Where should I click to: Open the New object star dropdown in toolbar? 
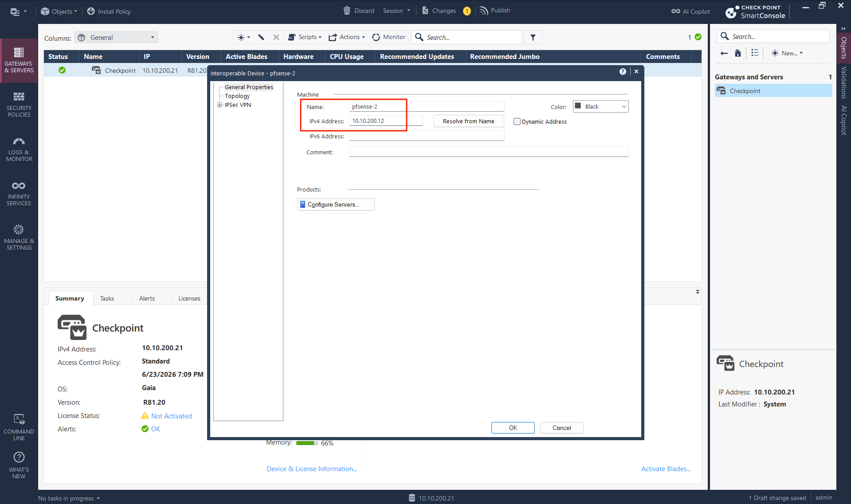(x=243, y=37)
